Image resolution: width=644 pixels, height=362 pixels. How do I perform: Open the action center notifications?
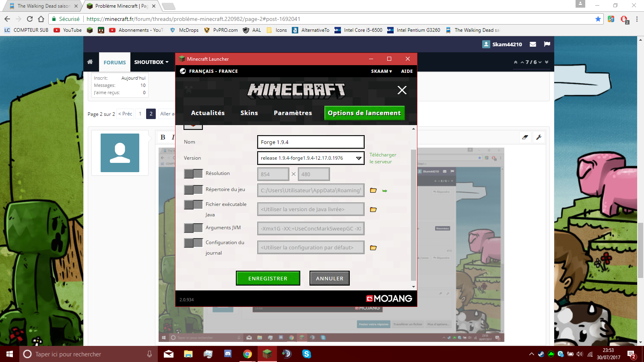(632, 354)
